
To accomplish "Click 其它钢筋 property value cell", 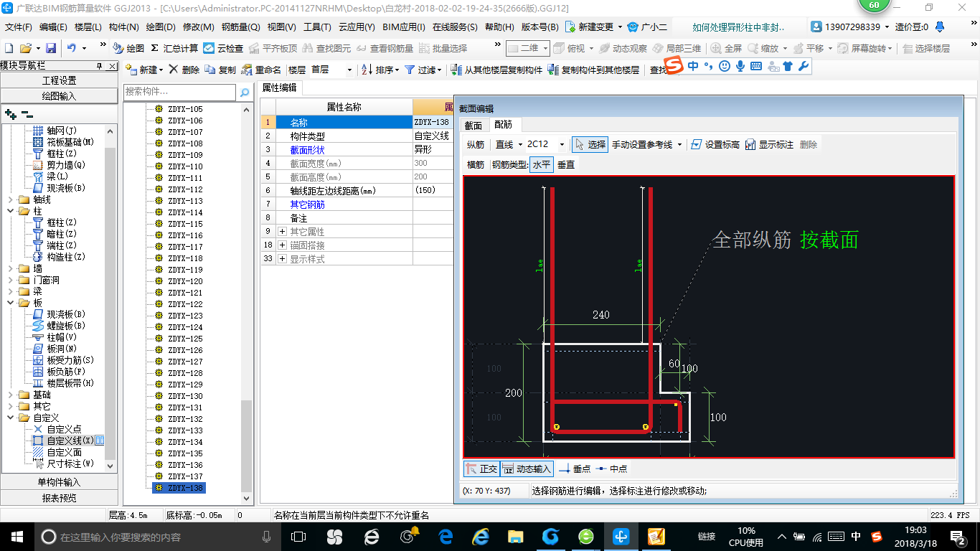I will pos(433,204).
